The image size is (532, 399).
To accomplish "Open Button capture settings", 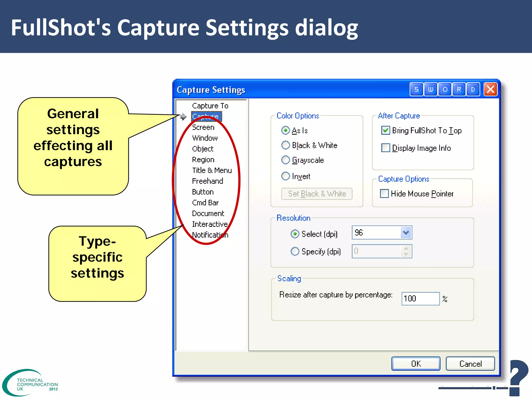I will point(203,192).
